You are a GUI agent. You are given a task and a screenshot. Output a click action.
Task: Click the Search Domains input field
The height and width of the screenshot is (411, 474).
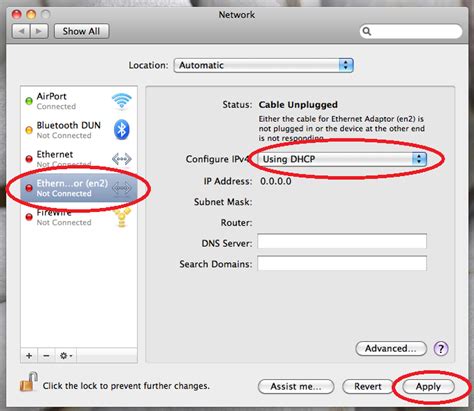pos(342,263)
